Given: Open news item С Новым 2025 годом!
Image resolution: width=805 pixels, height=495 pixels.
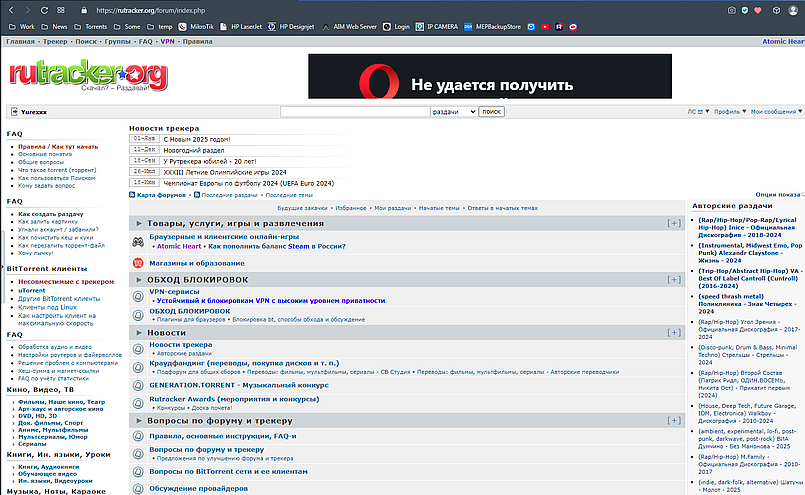Looking at the screenshot, I should (x=197, y=139).
